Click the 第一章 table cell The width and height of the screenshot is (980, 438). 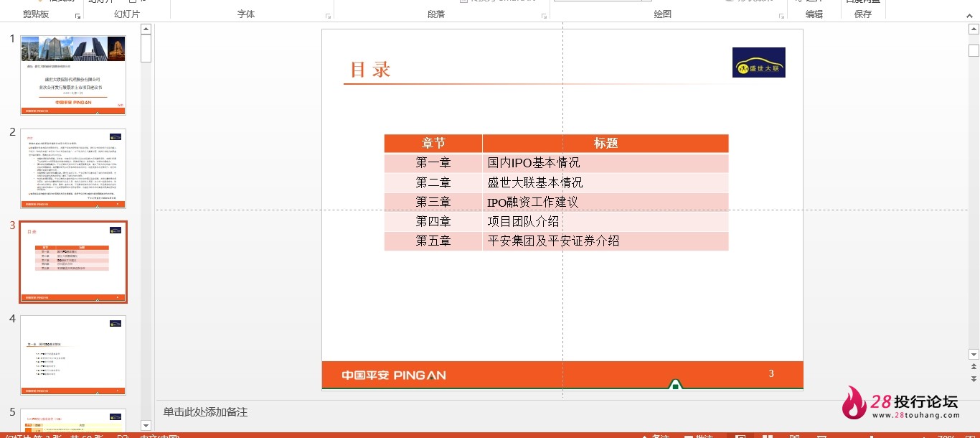(x=433, y=163)
